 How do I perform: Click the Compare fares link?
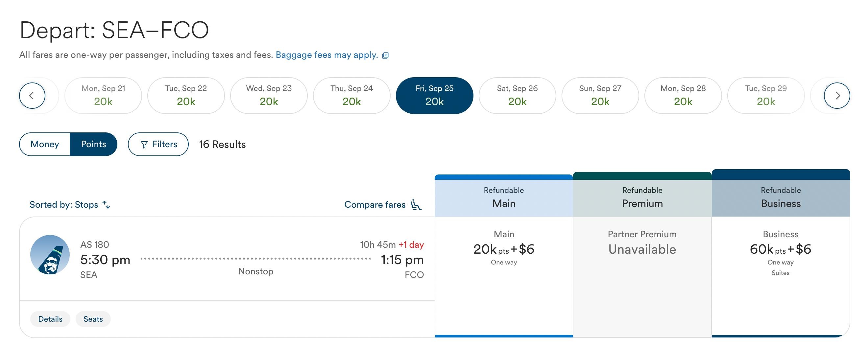tap(375, 205)
